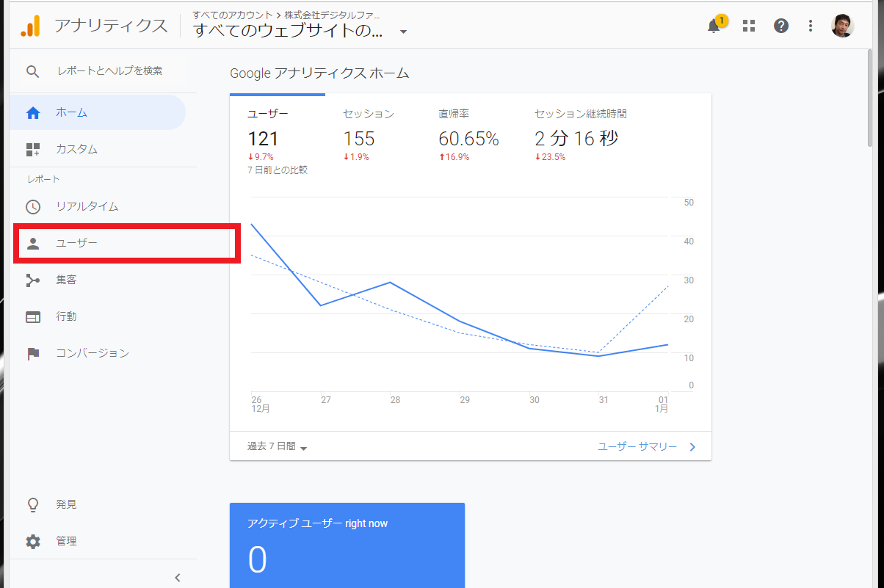Click the アナリティクス product title
884x588 pixels.
pos(111,26)
